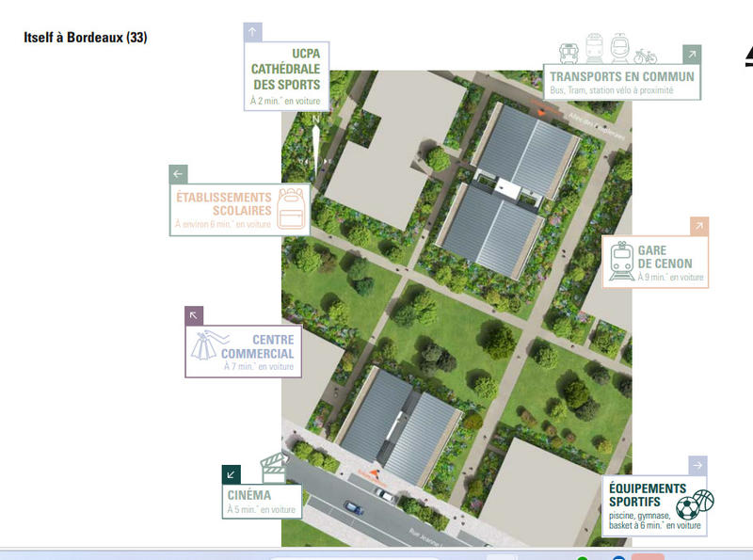Click the diagonal arrow above Centre commercial
This screenshot has height=560, width=753.
tap(194, 316)
